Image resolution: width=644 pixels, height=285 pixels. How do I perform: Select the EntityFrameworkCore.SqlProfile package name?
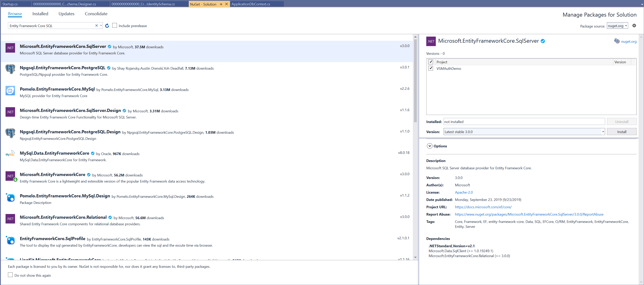(52, 239)
